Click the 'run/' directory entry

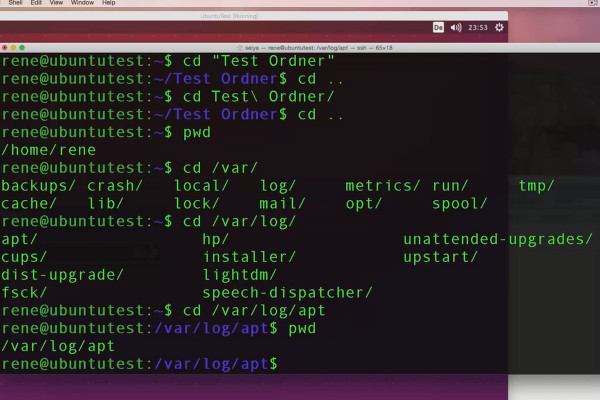point(450,186)
